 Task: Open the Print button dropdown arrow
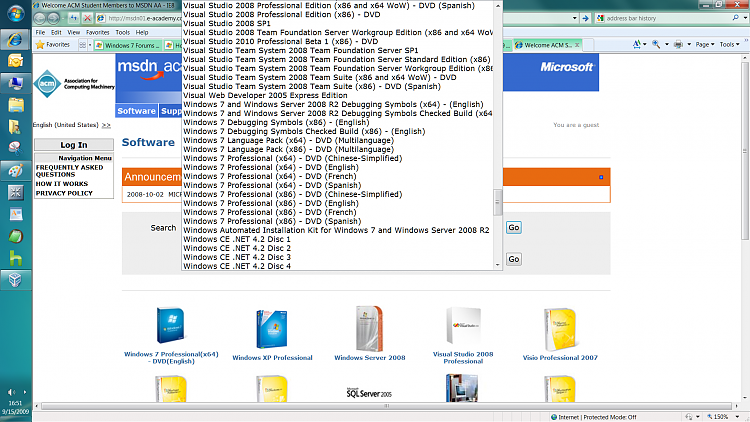pyautogui.click(x=689, y=44)
